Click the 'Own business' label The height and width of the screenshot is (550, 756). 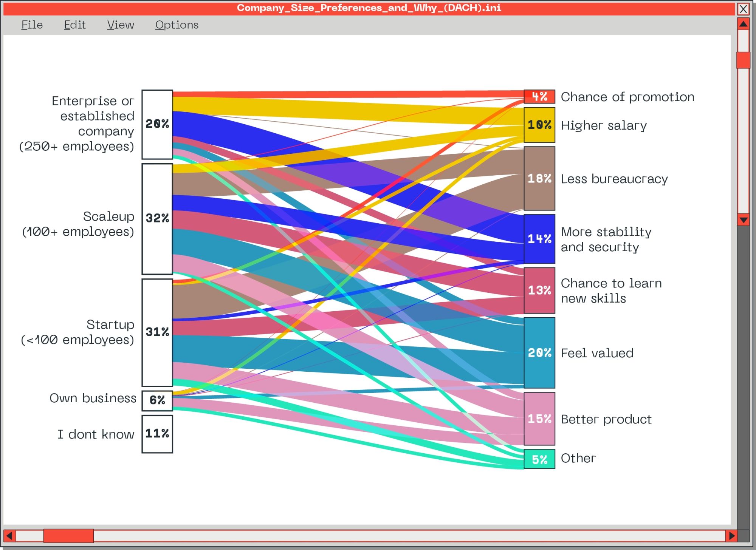(x=93, y=398)
